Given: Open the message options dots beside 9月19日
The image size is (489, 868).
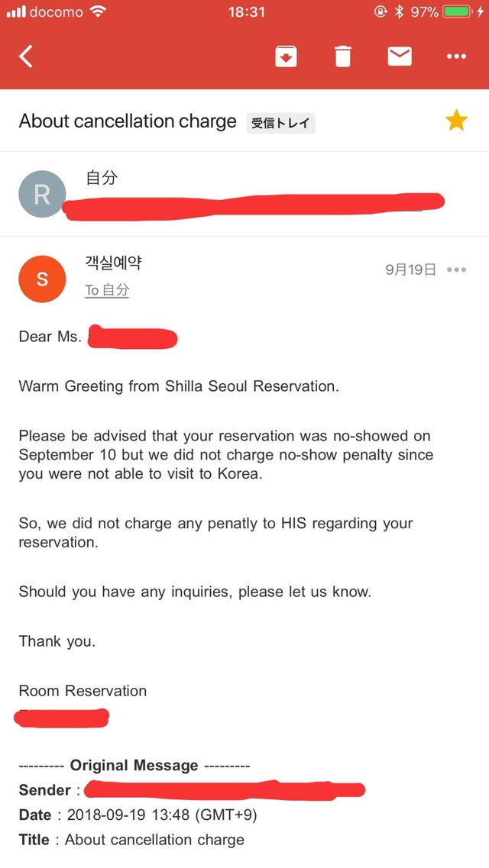Looking at the screenshot, I should pos(456,269).
